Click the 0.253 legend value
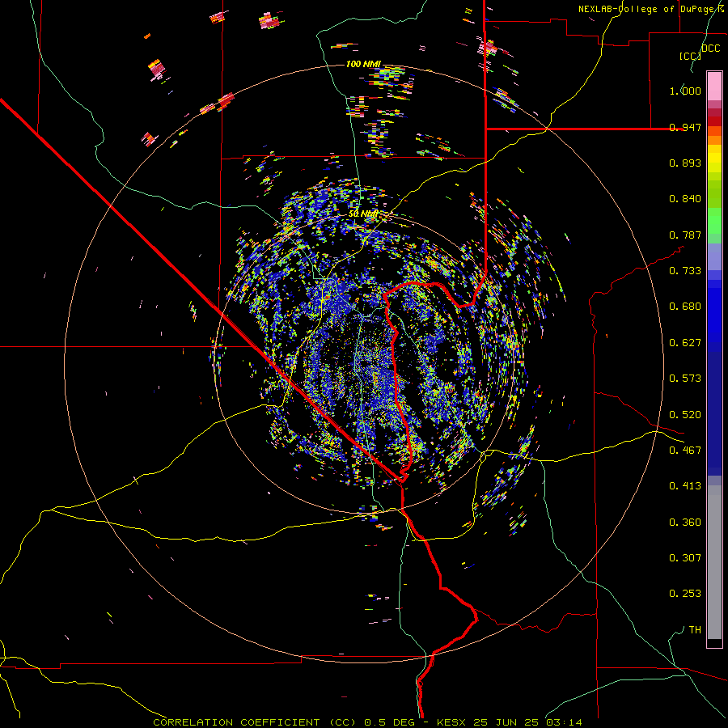The width and height of the screenshot is (728, 728). [x=685, y=594]
